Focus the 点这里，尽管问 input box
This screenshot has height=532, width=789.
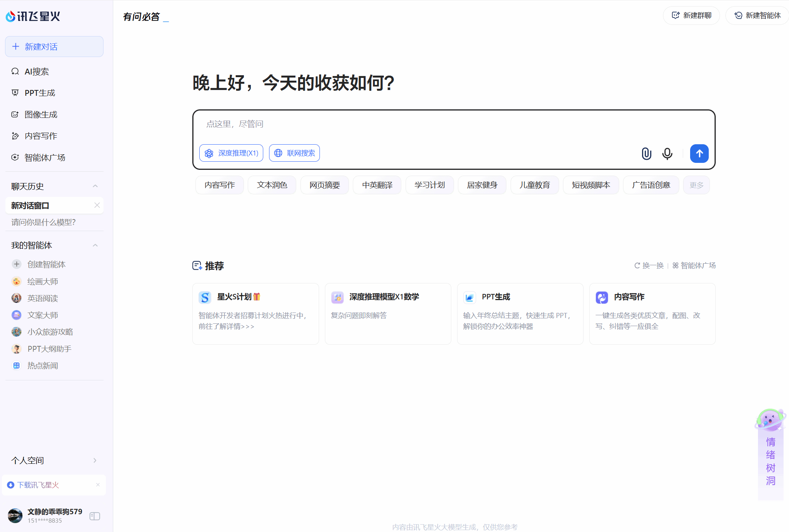454,124
